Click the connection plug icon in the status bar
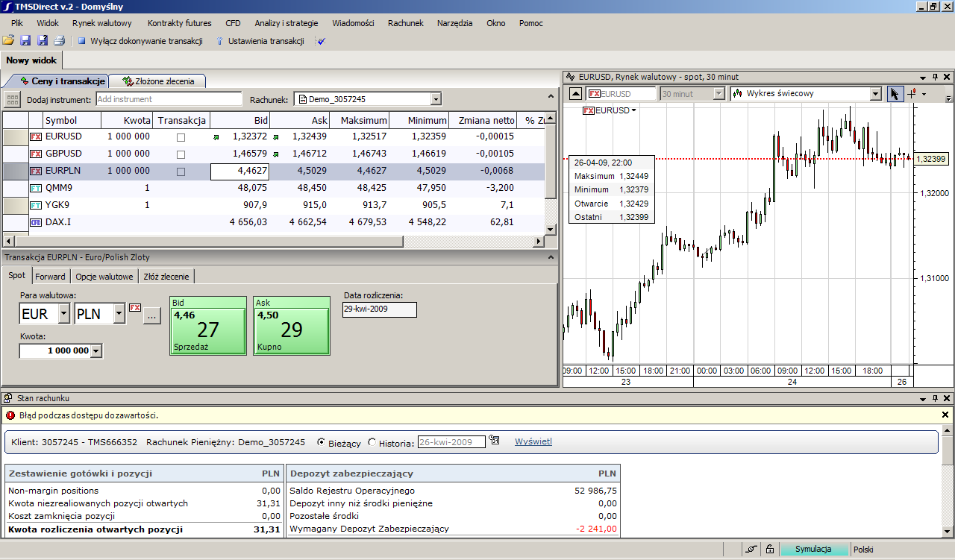The height and width of the screenshot is (560, 955). (751, 549)
